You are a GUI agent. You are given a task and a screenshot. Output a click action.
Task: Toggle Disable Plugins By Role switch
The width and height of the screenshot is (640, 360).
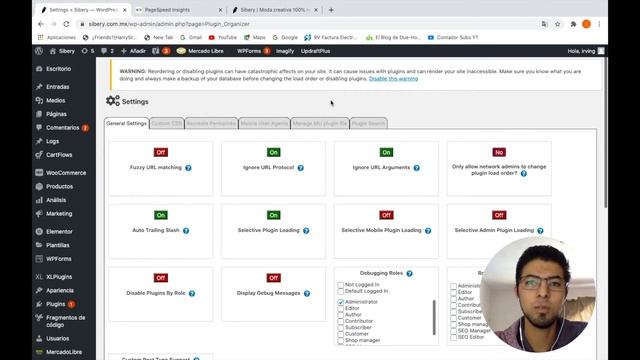[161, 278]
